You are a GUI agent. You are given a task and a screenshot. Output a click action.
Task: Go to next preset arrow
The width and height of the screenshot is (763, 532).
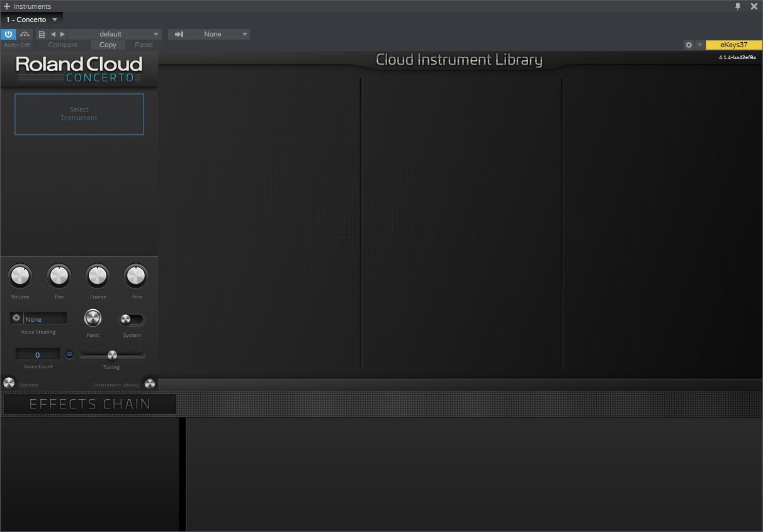coord(62,34)
